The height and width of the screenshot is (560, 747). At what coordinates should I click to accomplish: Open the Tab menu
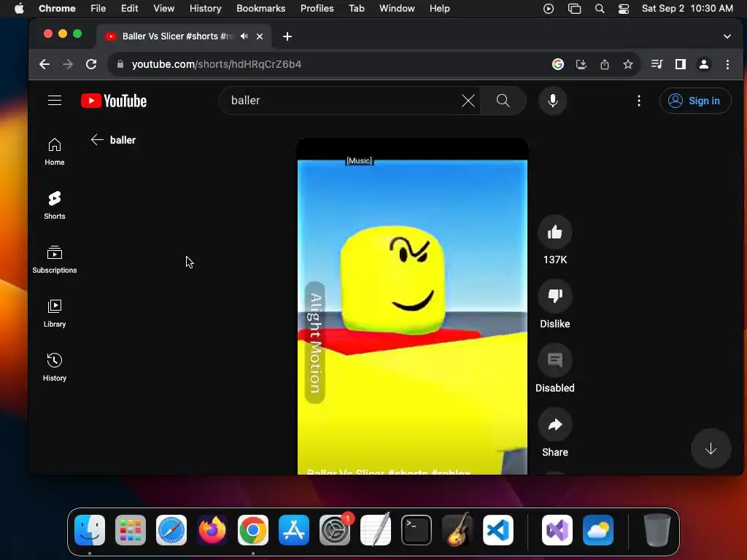click(356, 9)
